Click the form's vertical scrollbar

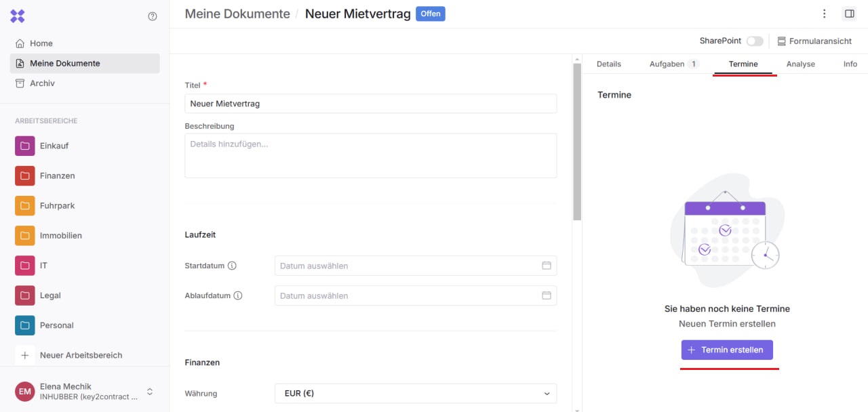pos(577,142)
